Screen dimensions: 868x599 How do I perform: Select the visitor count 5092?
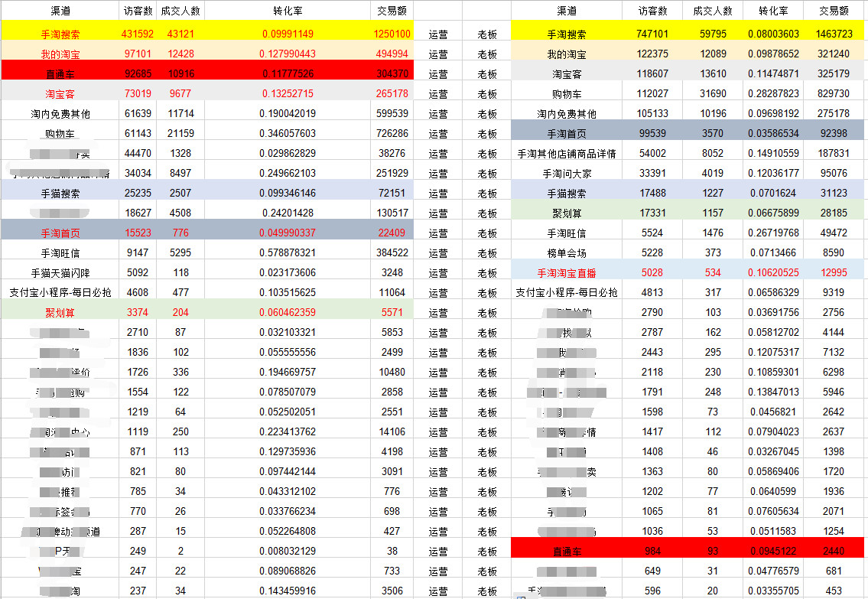[138, 273]
